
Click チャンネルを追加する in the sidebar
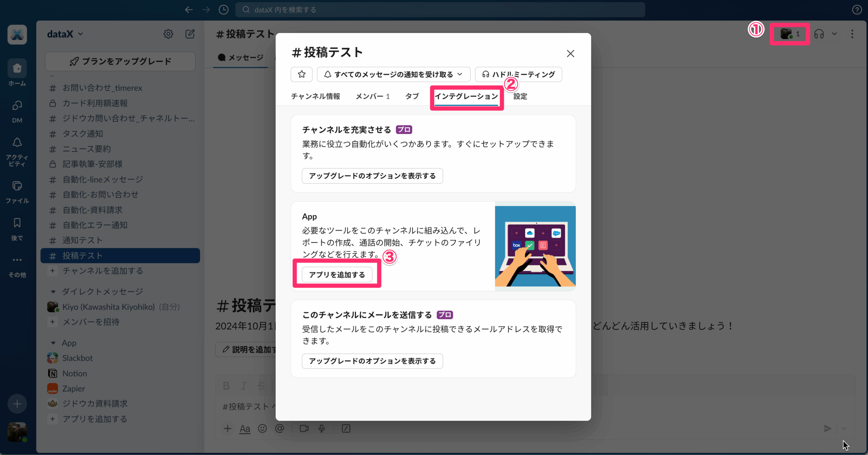120,271
